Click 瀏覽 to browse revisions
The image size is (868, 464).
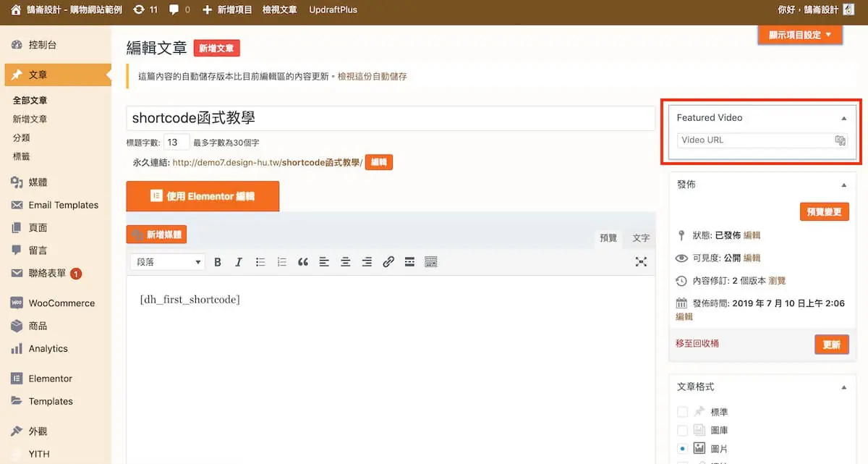point(778,281)
